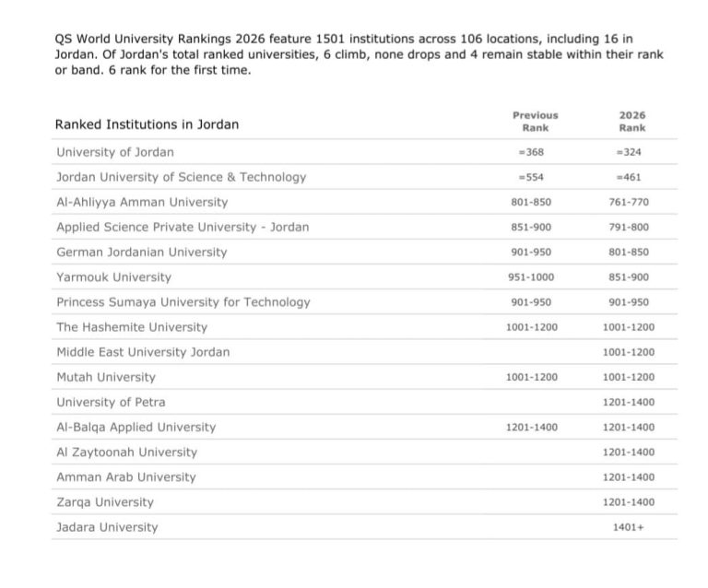Click Middle East University Jordan
This screenshot has width=708, height=588.
[143, 352]
